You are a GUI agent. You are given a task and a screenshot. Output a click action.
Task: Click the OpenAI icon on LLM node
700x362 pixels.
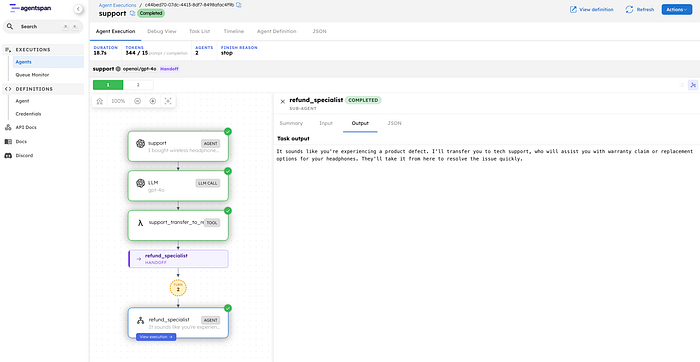[x=141, y=183]
